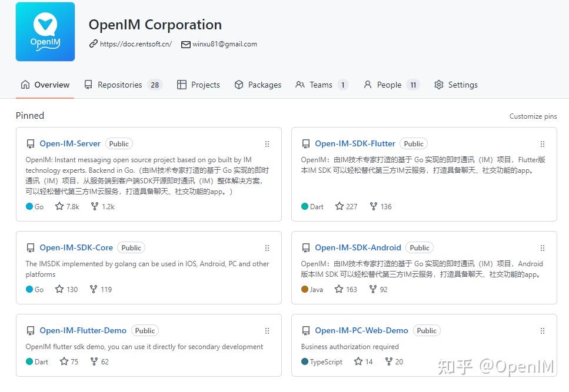Switch to the Overview tab

45,85
